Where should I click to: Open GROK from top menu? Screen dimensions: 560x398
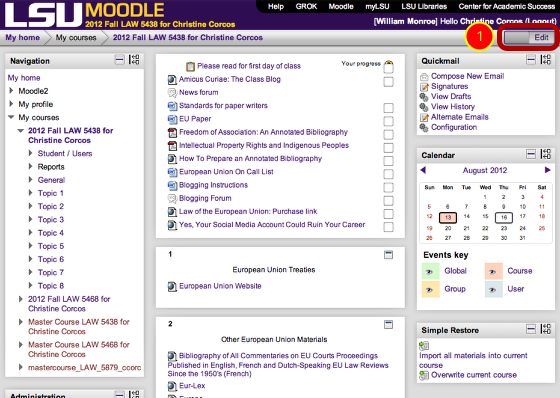[x=306, y=6]
